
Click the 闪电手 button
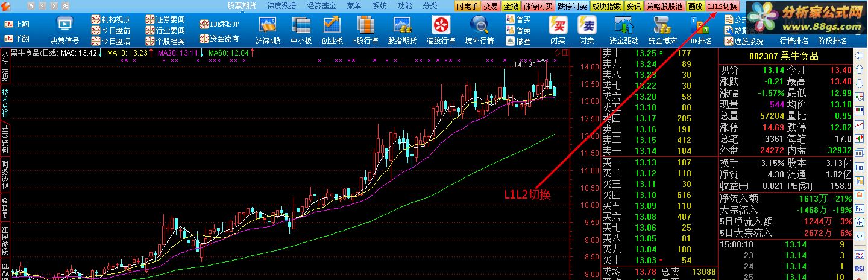pyautogui.click(x=467, y=6)
